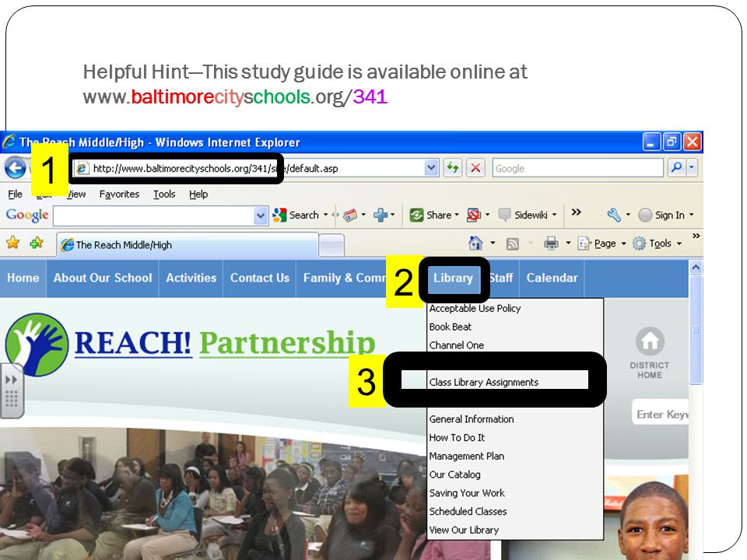This screenshot has width=747, height=560.
Task: Click the Add to Favorites icon
Action: [x=37, y=243]
